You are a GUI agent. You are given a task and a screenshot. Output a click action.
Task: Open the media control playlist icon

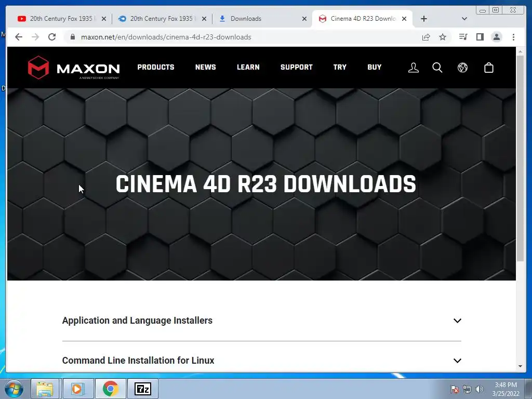coord(463,37)
